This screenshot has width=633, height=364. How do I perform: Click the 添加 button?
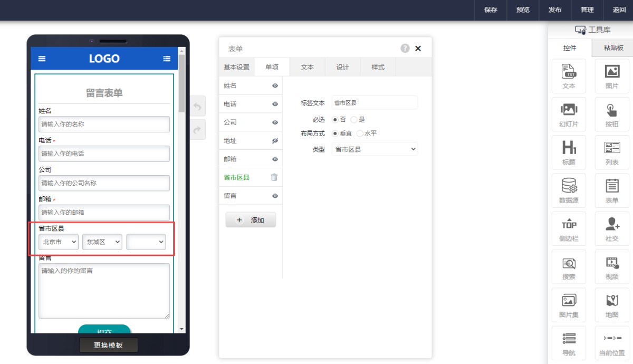click(x=251, y=220)
